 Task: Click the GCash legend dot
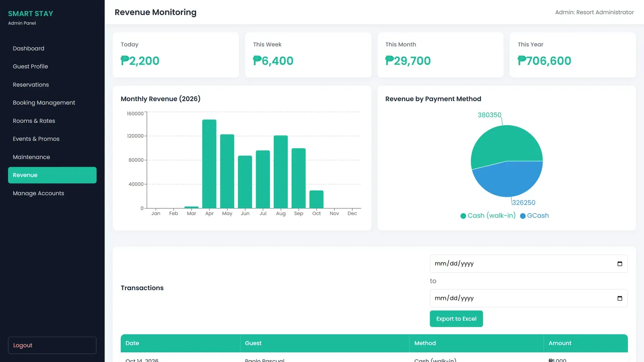click(523, 216)
